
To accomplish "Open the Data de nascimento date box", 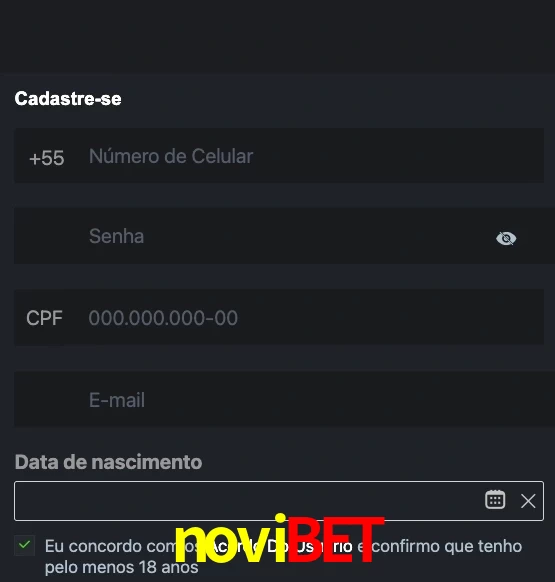I will point(279,501).
